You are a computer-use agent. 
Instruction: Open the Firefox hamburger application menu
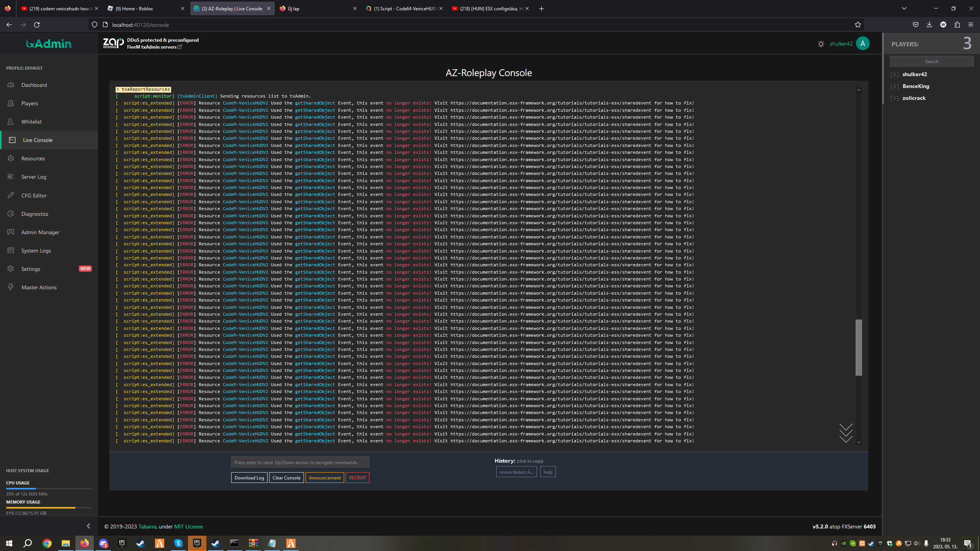(x=971, y=24)
